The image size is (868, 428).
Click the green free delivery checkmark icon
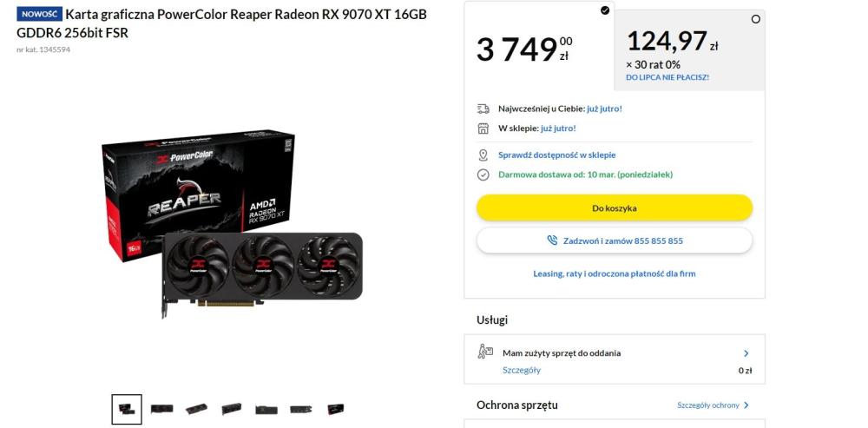(x=483, y=175)
